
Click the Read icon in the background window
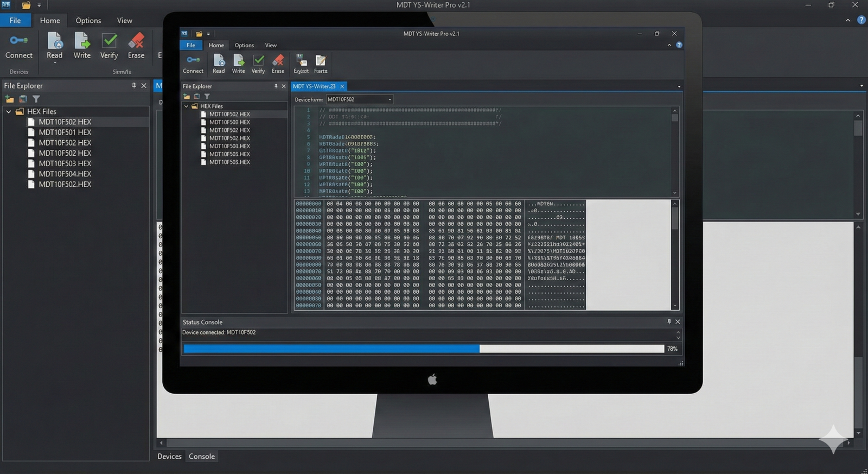click(x=55, y=40)
